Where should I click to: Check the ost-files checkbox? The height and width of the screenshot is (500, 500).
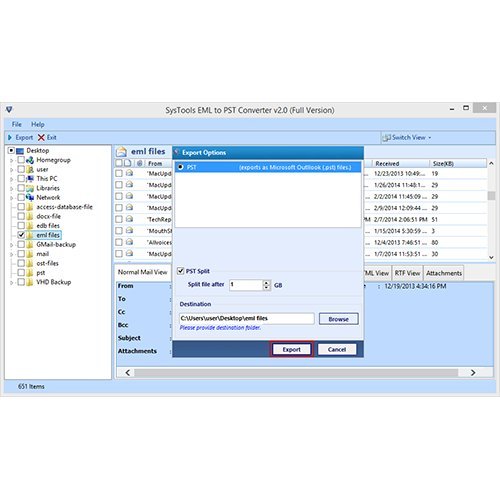tap(21, 263)
